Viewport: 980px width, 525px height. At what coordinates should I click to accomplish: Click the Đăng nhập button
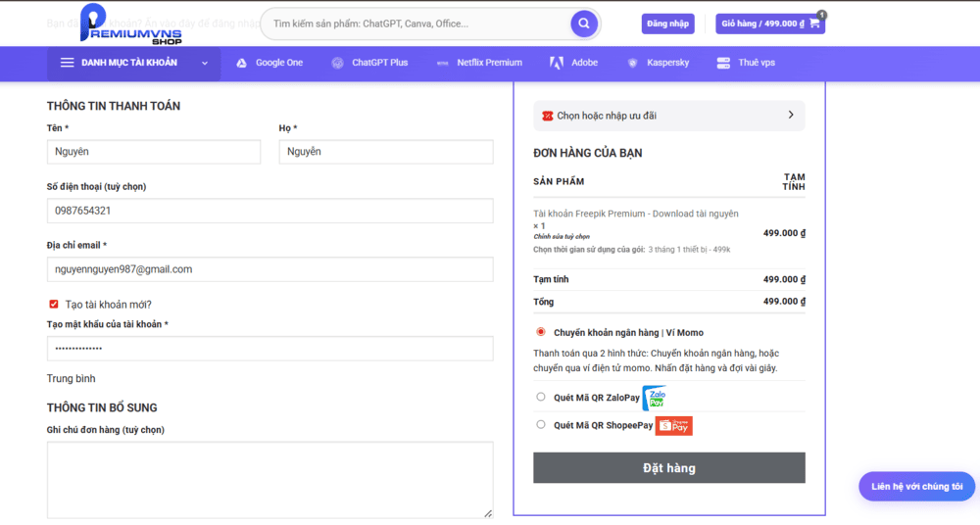667,24
